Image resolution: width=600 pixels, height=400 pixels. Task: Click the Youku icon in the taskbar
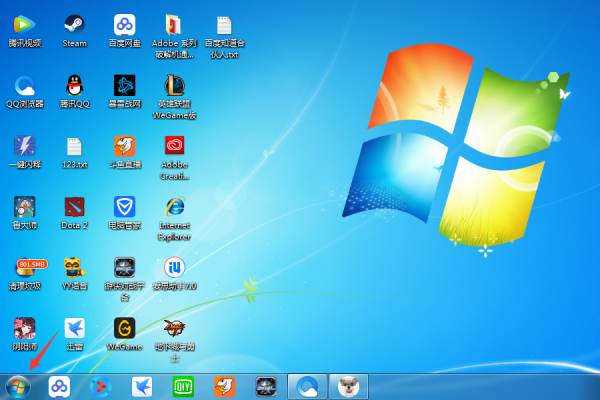[x=101, y=387]
